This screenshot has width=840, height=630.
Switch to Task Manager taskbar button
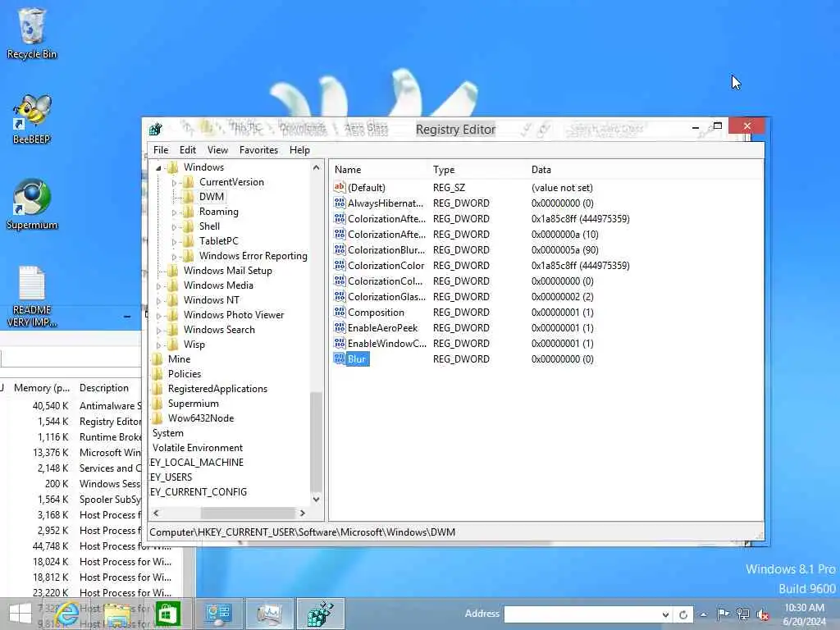(x=269, y=614)
